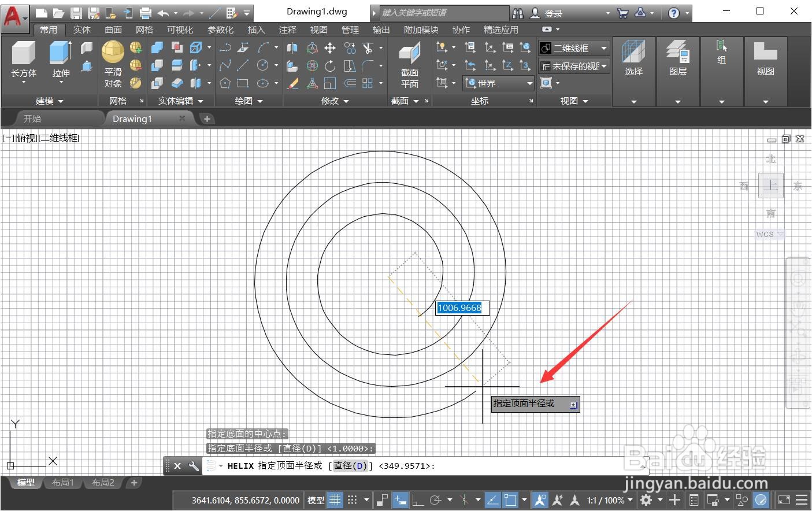This screenshot has width=812, height=511.
Task: Toggle hardware acceleration circle icon in status bar
Action: pyautogui.click(x=761, y=500)
